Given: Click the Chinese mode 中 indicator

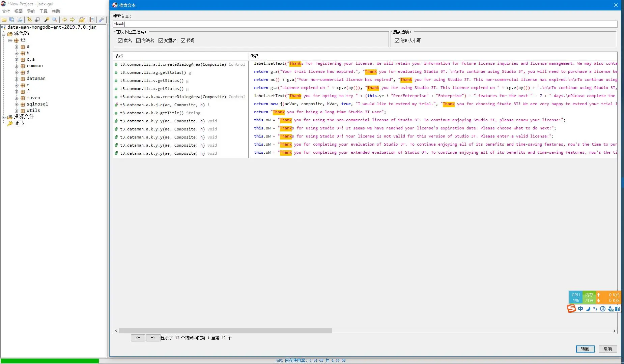Looking at the screenshot, I should pyautogui.click(x=580, y=309).
